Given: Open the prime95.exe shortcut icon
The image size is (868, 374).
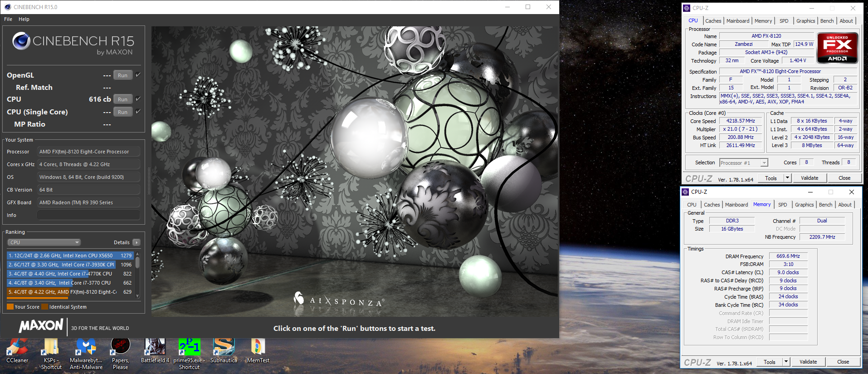Looking at the screenshot, I should coord(189,354).
